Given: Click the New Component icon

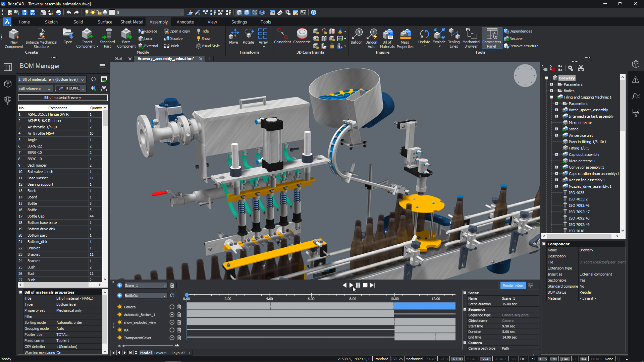Looking at the screenshot, I should [14, 35].
